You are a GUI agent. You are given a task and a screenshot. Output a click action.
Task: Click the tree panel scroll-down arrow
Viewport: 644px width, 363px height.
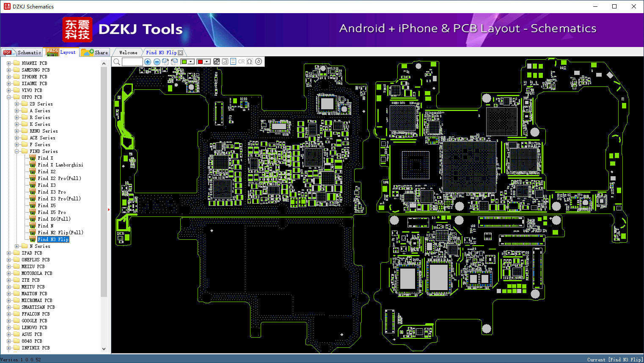[104, 349]
